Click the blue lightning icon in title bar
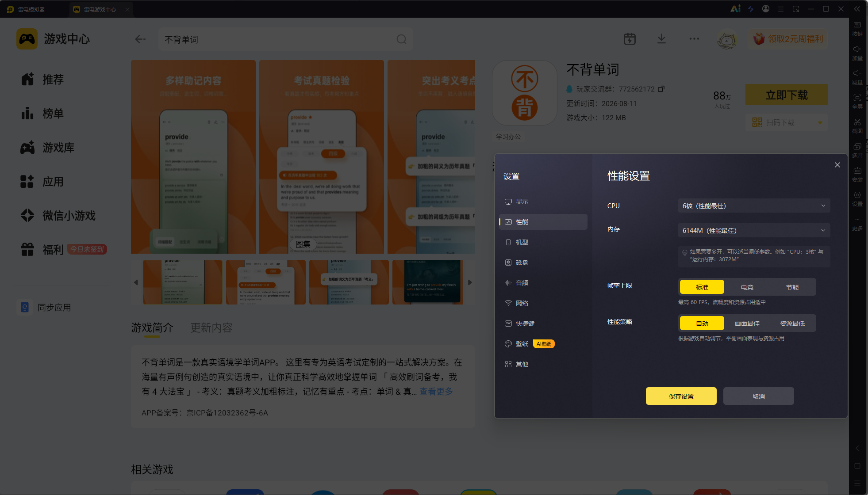The image size is (868, 495). pyautogui.click(x=751, y=9)
